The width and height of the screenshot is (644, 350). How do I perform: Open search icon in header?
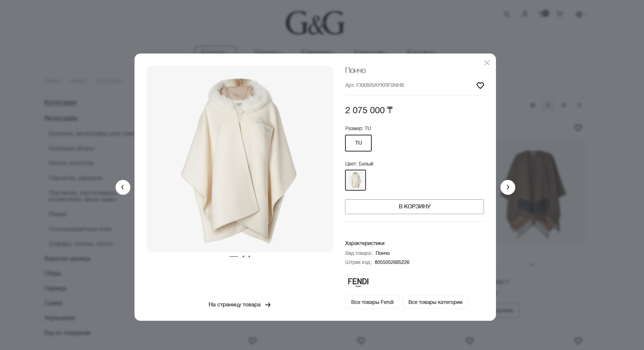(x=507, y=14)
